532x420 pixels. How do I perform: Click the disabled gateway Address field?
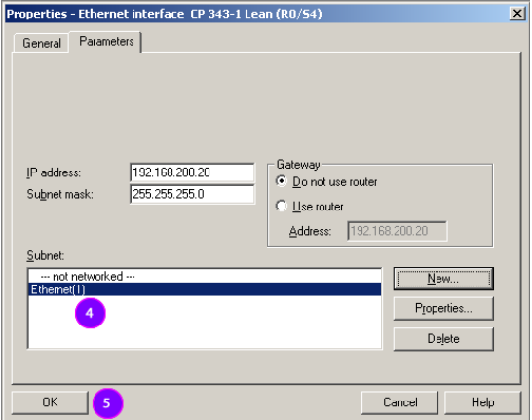coord(398,231)
